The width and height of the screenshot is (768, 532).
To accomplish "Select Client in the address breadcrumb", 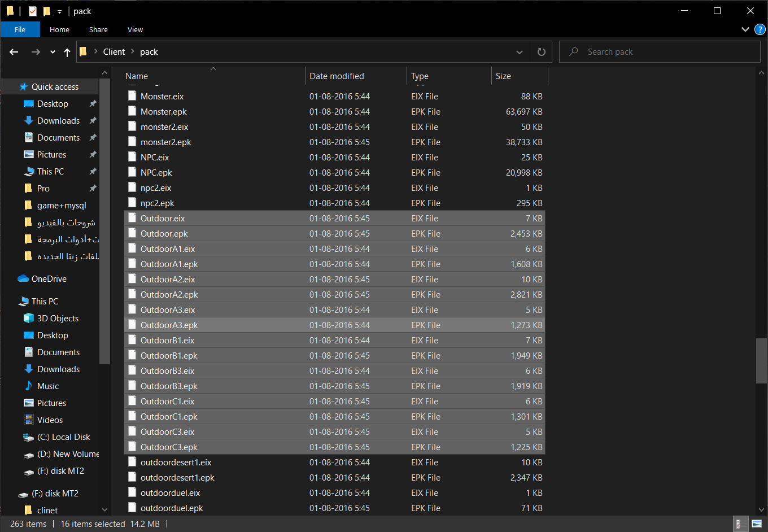I will pos(114,52).
